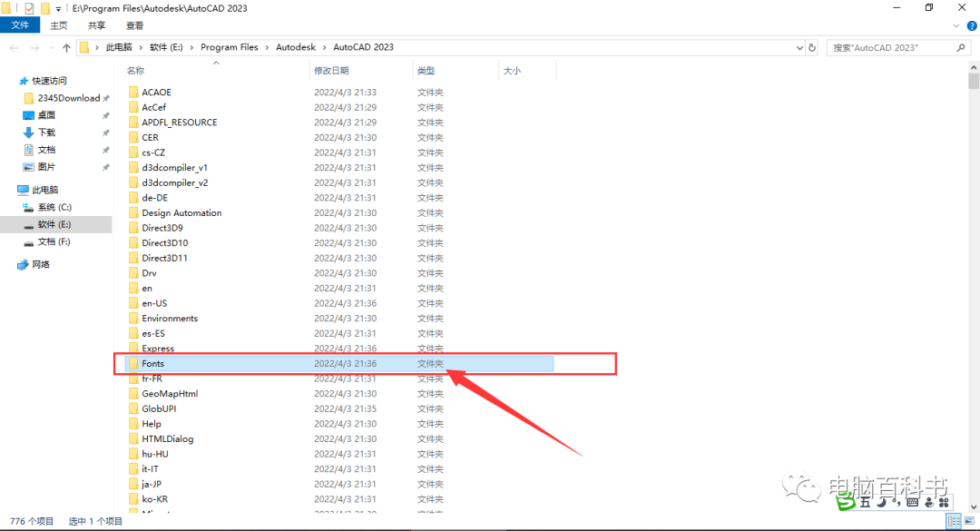The width and height of the screenshot is (980, 531).
Task: Click the 此电脑 breadcrumb segment
Action: click(x=119, y=47)
